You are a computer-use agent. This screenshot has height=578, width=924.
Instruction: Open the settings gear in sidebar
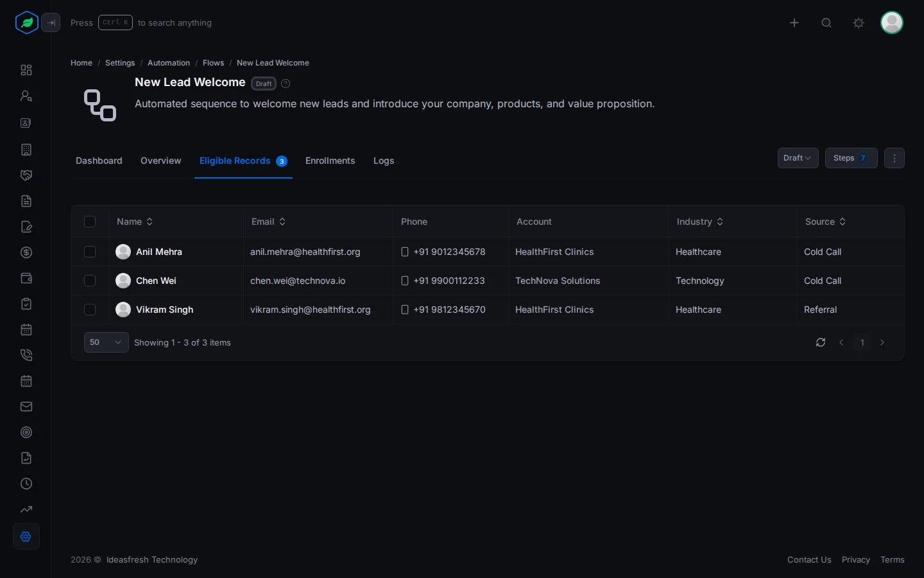[x=26, y=536]
